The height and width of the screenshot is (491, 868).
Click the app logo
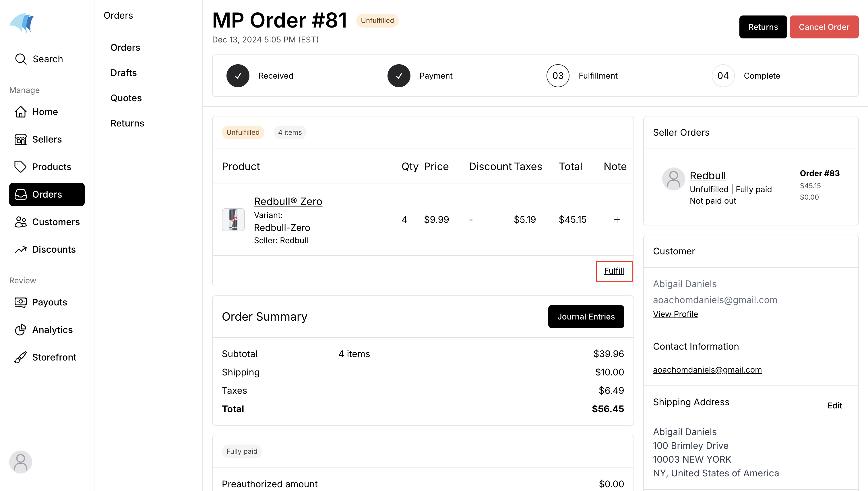(x=21, y=22)
